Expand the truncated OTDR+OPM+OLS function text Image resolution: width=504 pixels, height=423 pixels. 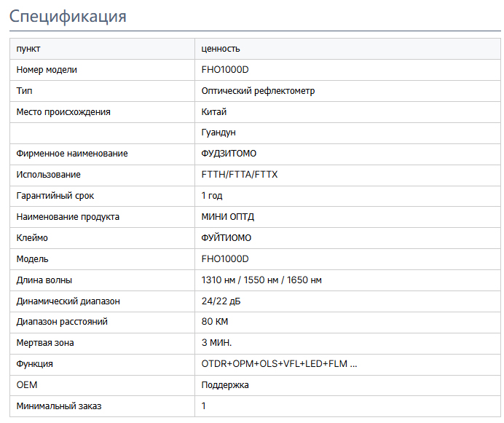coord(280,364)
